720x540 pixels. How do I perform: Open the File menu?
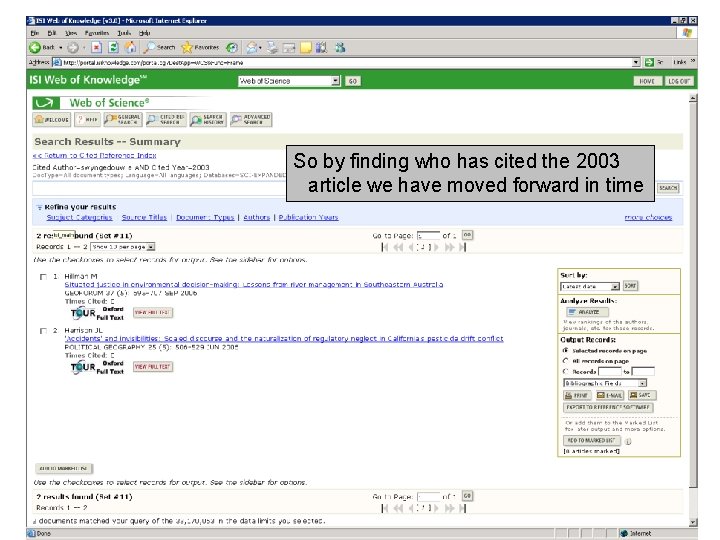click(34, 33)
